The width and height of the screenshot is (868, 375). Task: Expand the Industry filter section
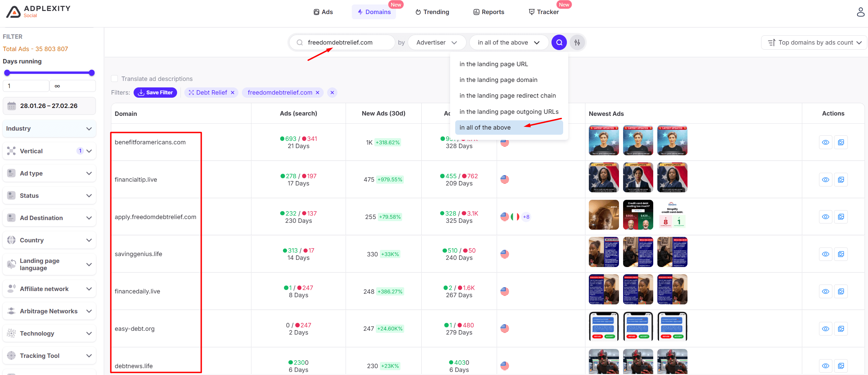pos(49,129)
